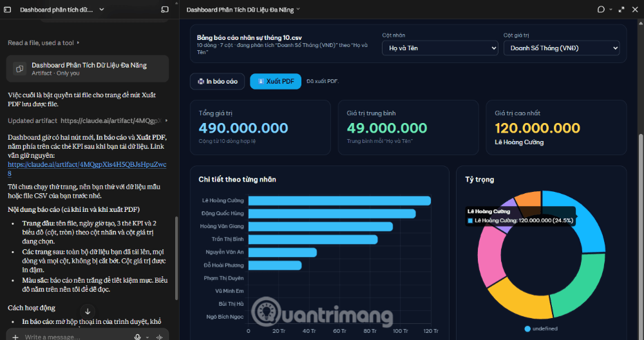Click the 'Xuất PDF' button
The height and width of the screenshot is (340, 644).
276,81
